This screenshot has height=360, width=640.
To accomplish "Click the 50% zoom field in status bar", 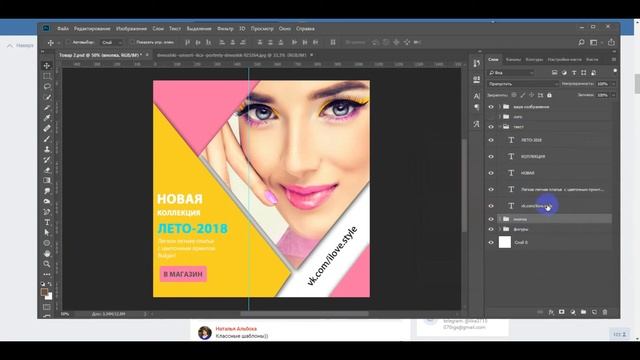I will pos(64,314).
